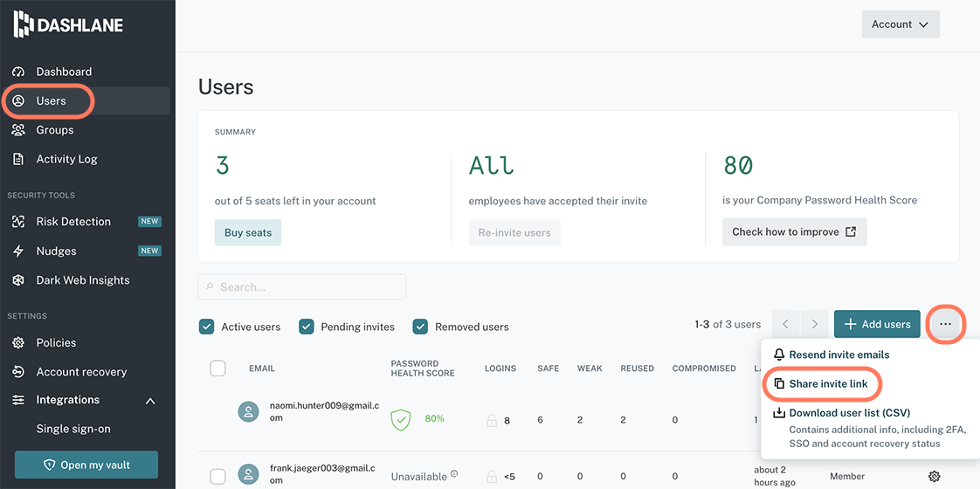Click the Activity Log document icon

coord(18,159)
